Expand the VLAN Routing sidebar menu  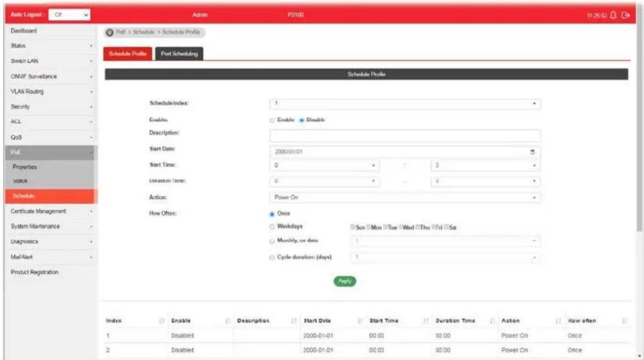tap(51, 91)
